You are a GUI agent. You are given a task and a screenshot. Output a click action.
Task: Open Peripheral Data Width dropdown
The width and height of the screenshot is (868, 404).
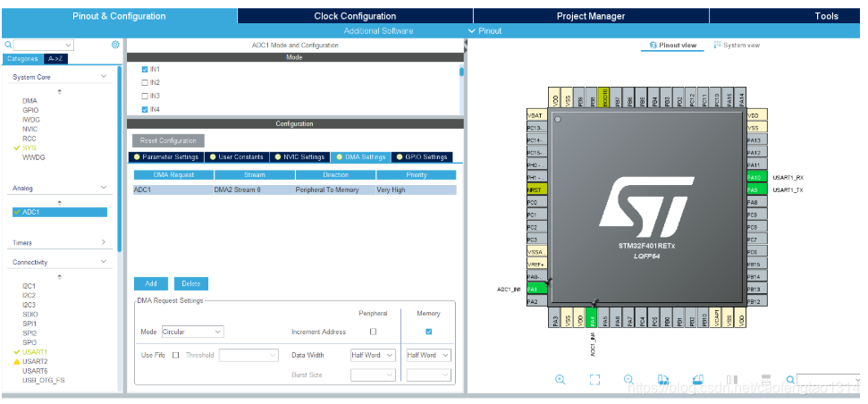tap(373, 356)
